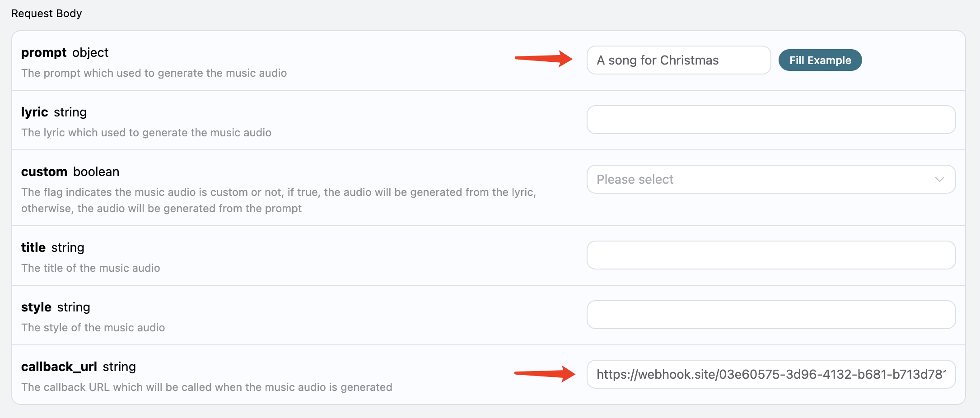The image size is (980, 418).
Task: Click the 'prompt object' parameter label
Action: click(x=65, y=53)
